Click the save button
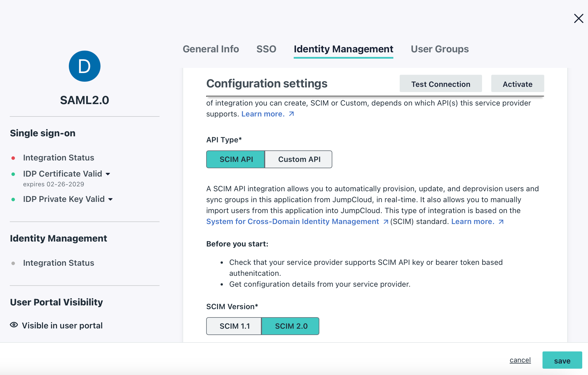The height and width of the screenshot is (375, 588). click(562, 360)
